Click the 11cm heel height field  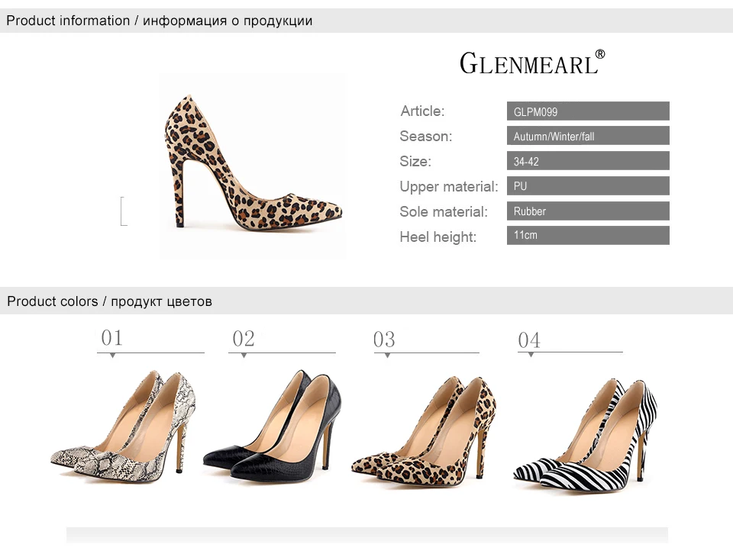(x=588, y=236)
